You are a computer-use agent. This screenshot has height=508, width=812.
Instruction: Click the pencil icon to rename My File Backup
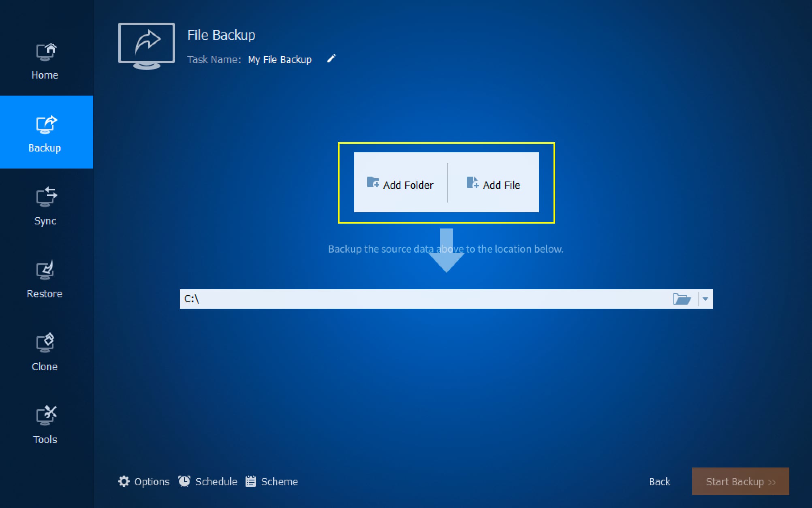click(x=331, y=59)
